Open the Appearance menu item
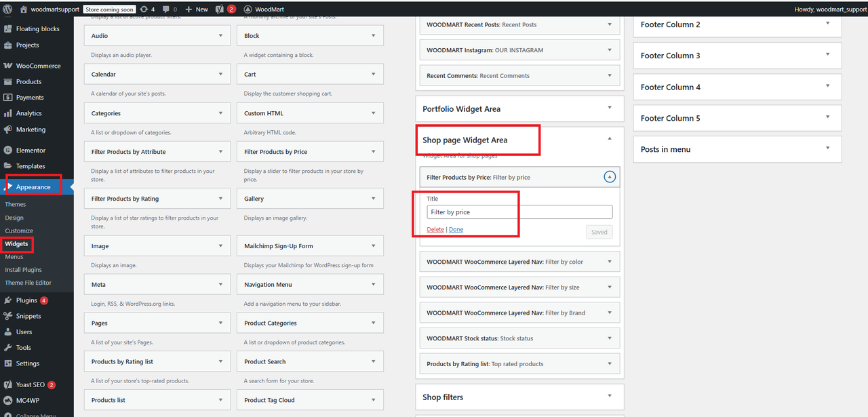Image resolution: width=868 pixels, height=417 pixels. click(33, 187)
